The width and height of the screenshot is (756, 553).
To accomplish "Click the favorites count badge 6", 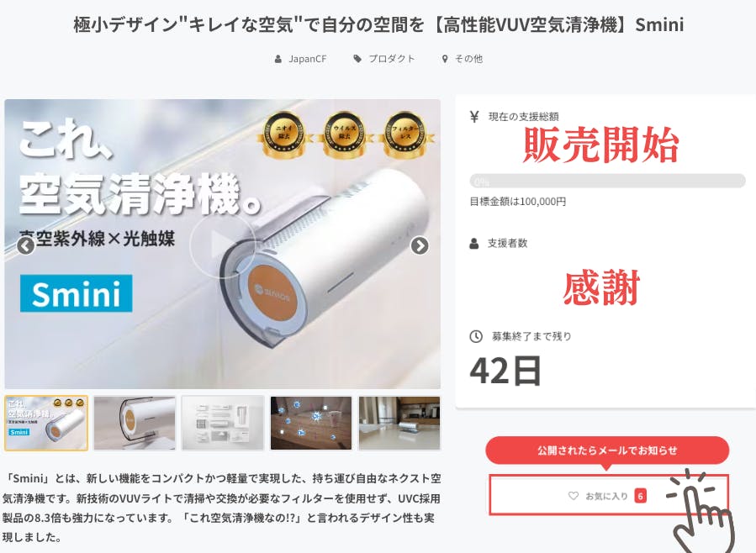I will coord(640,496).
